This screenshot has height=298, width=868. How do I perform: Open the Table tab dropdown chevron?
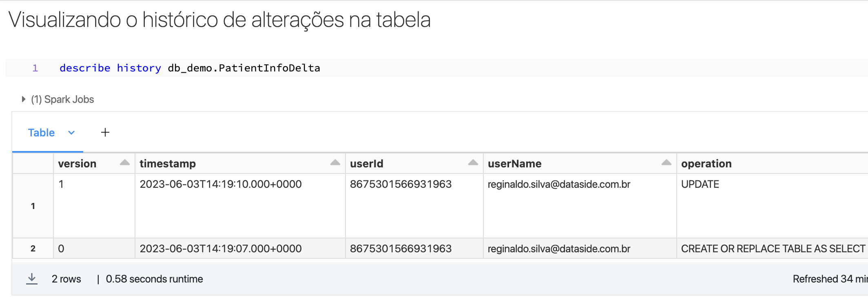(71, 133)
